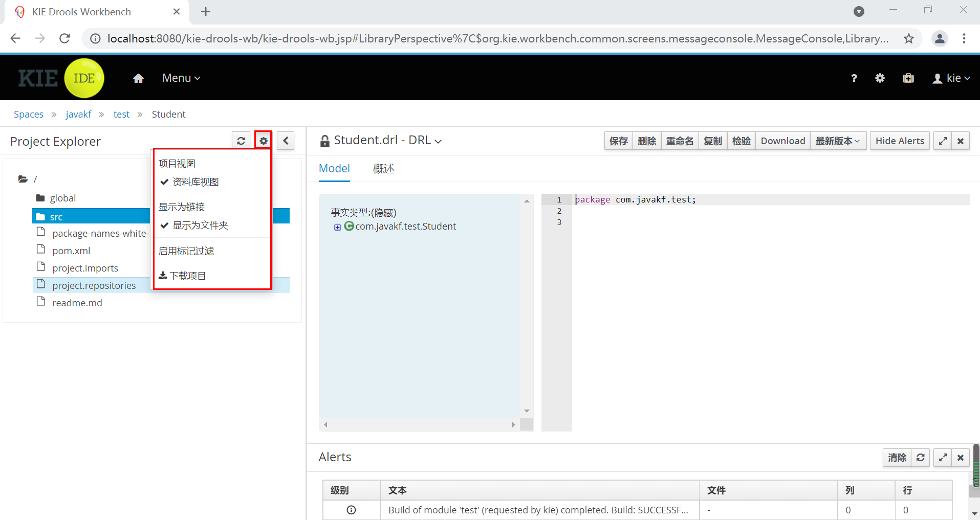The height and width of the screenshot is (520, 980).
Task: Click 复制 copy button
Action: [713, 141]
